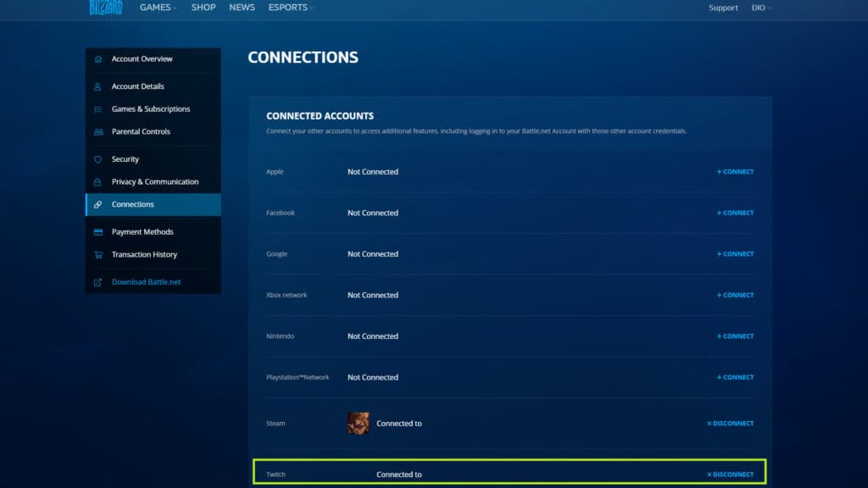
Task: Click the Blizzard logo in the header
Action: tap(104, 7)
